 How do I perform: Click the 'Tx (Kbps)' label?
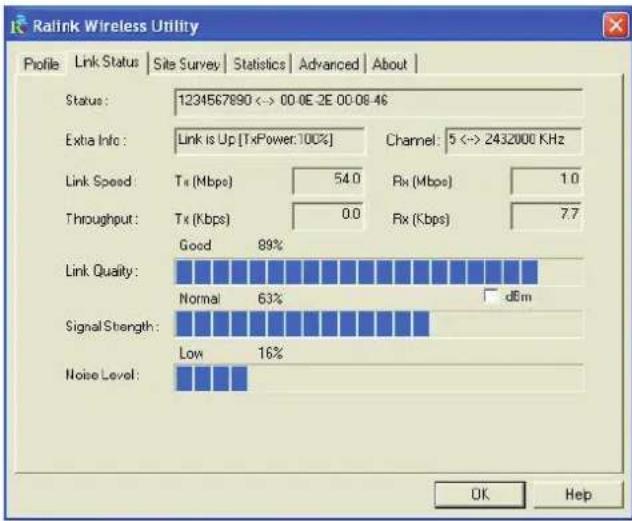click(x=202, y=219)
